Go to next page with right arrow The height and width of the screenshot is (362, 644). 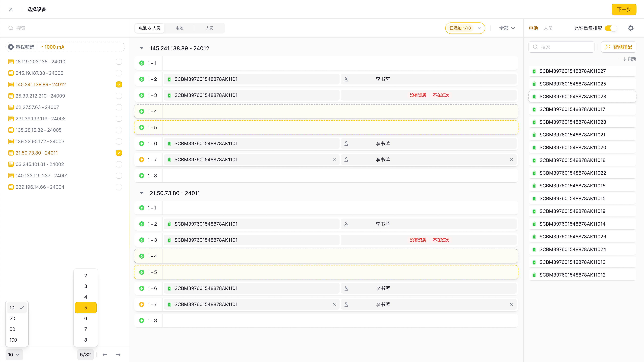click(x=118, y=354)
